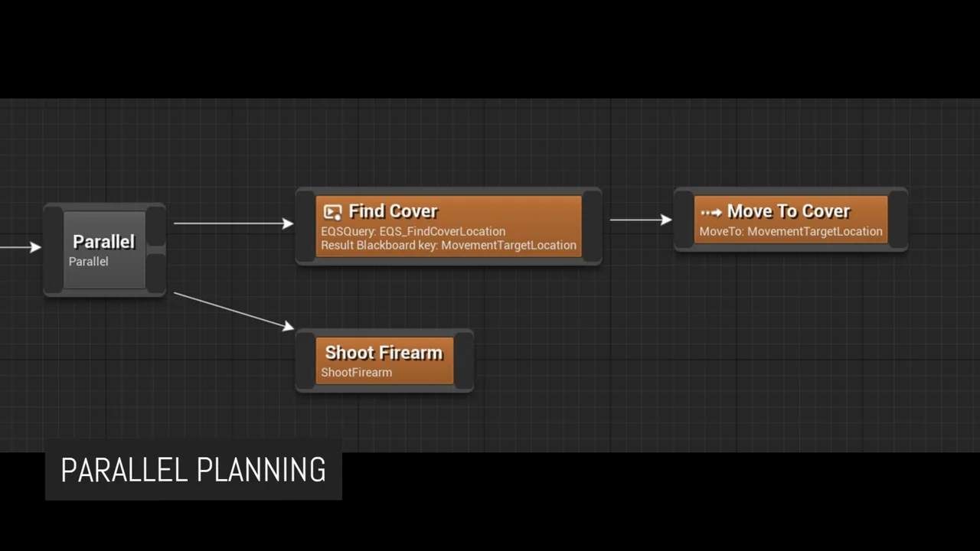980x551 pixels.
Task: Click the Shoot Firearm node's right output pin
Action: [x=464, y=361]
